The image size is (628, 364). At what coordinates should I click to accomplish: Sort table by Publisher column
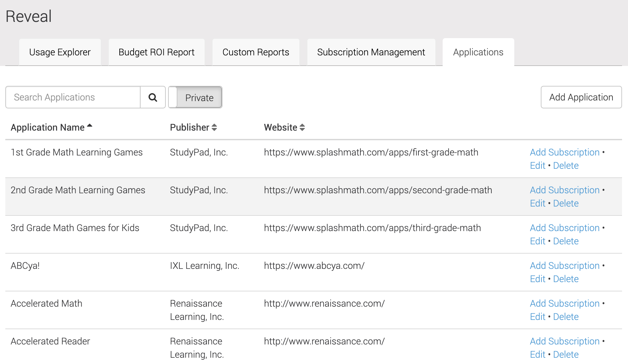tap(193, 127)
